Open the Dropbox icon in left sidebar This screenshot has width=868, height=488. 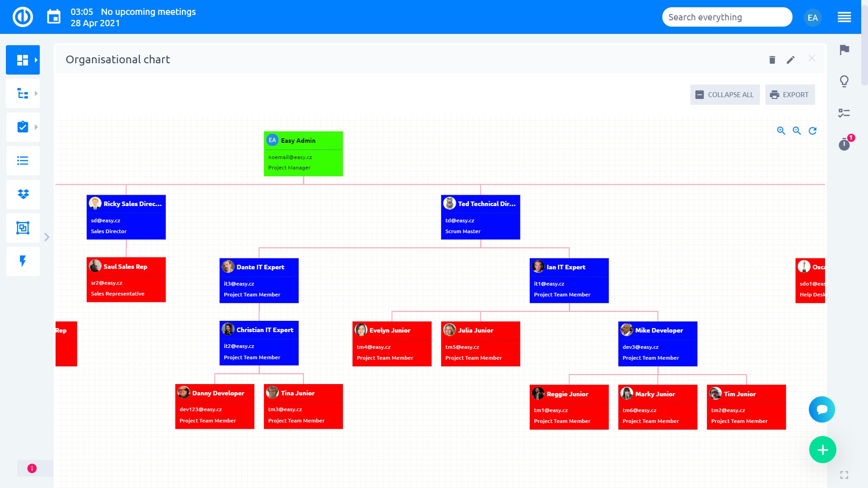(23, 194)
